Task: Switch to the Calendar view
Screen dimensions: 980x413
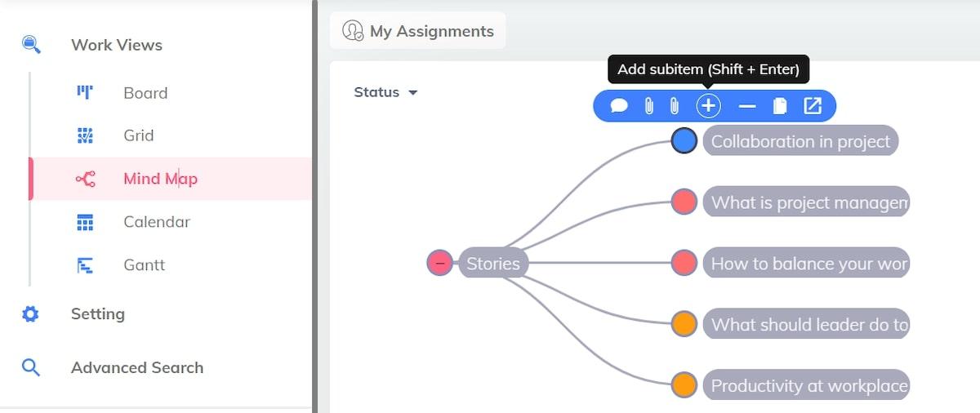Action: point(156,222)
